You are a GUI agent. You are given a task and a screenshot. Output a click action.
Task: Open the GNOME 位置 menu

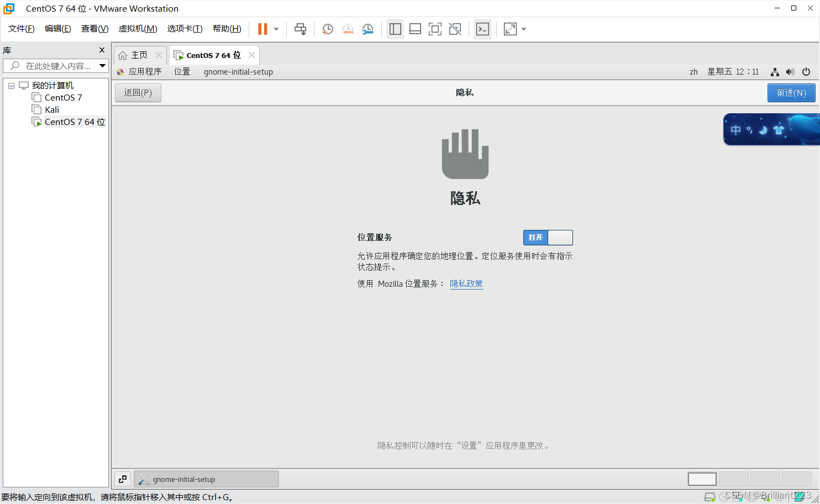point(182,72)
